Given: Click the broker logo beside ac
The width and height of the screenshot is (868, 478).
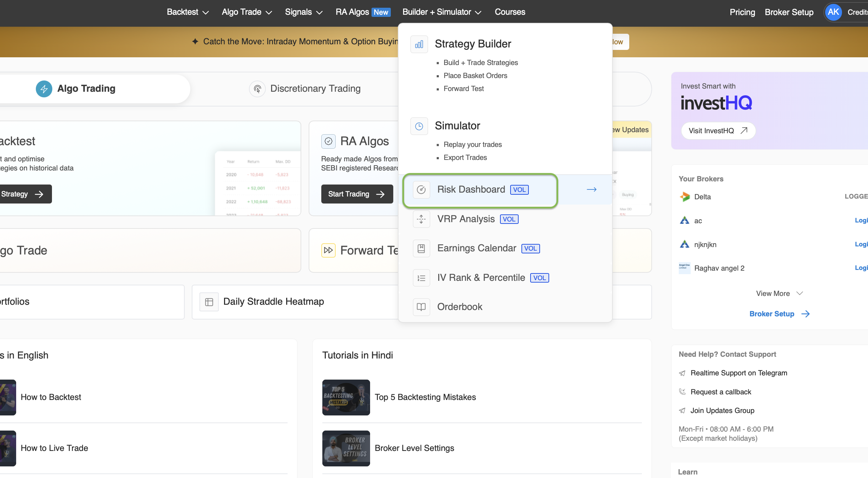Looking at the screenshot, I should (x=685, y=220).
